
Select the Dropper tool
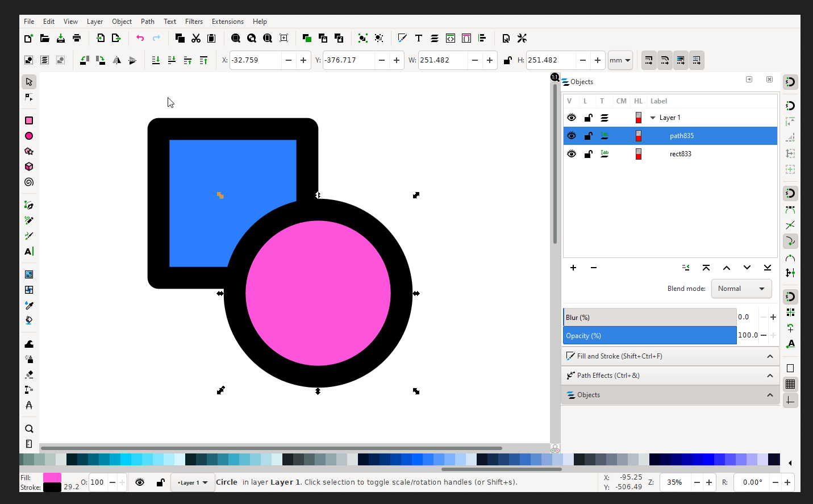[28, 305]
